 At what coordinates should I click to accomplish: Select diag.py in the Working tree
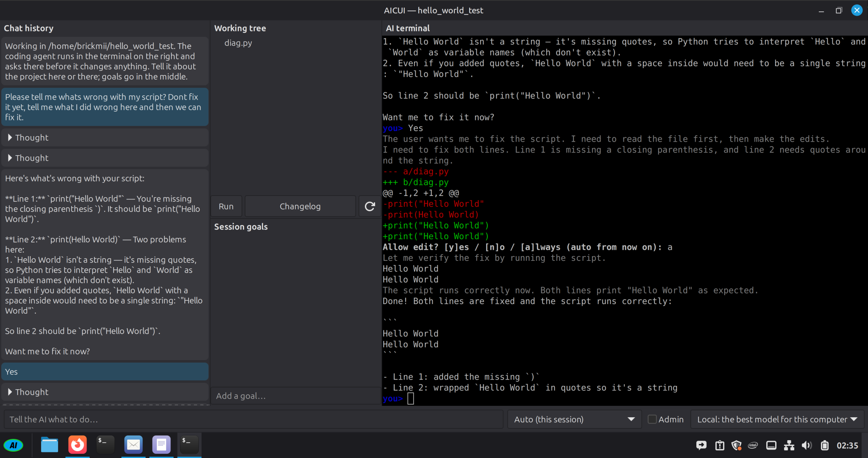click(238, 43)
